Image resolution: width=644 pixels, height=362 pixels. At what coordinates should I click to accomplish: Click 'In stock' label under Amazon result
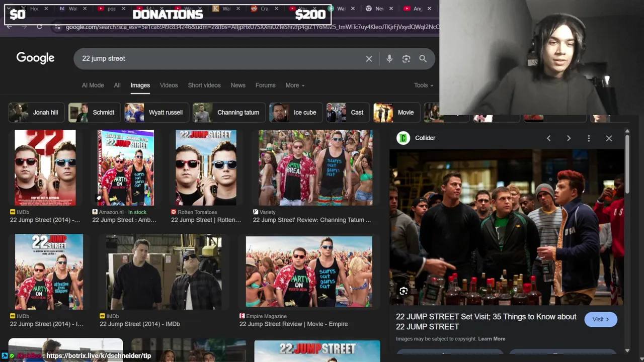(x=137, y=212)
